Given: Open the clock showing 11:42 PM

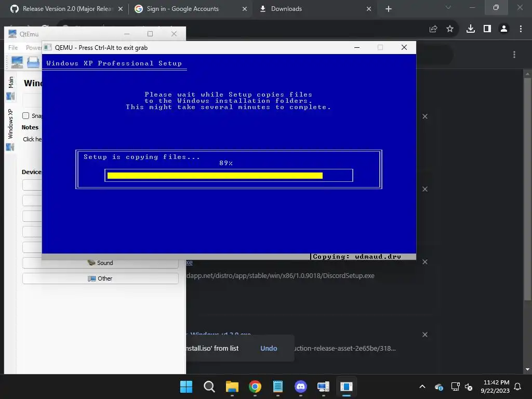Looking at the screenshot, I should [495, 387].
